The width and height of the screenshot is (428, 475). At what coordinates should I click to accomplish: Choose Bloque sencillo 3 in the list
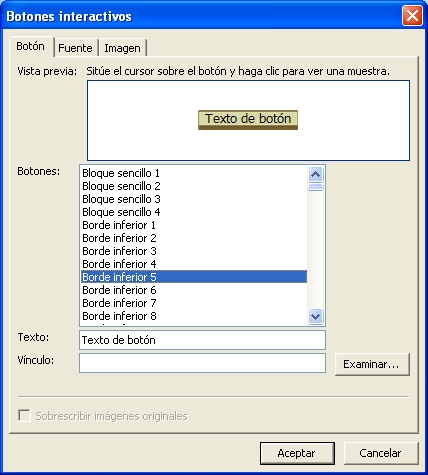194,199
